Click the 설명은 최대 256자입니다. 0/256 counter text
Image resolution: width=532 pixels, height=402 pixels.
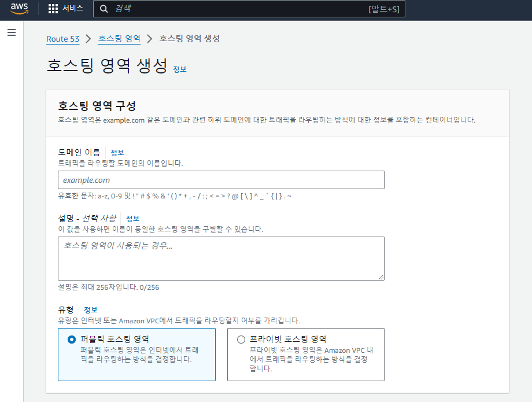coord(109,287)
